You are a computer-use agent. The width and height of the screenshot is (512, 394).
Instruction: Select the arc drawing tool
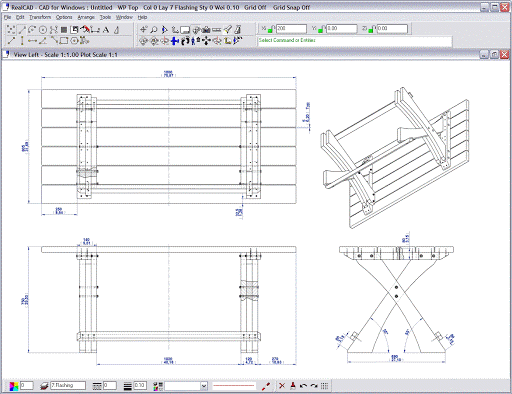(x=32, y=30)
